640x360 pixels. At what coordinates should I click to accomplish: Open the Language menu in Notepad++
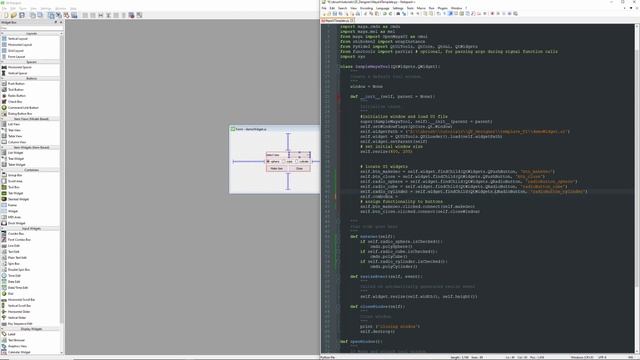click(382, 8)
